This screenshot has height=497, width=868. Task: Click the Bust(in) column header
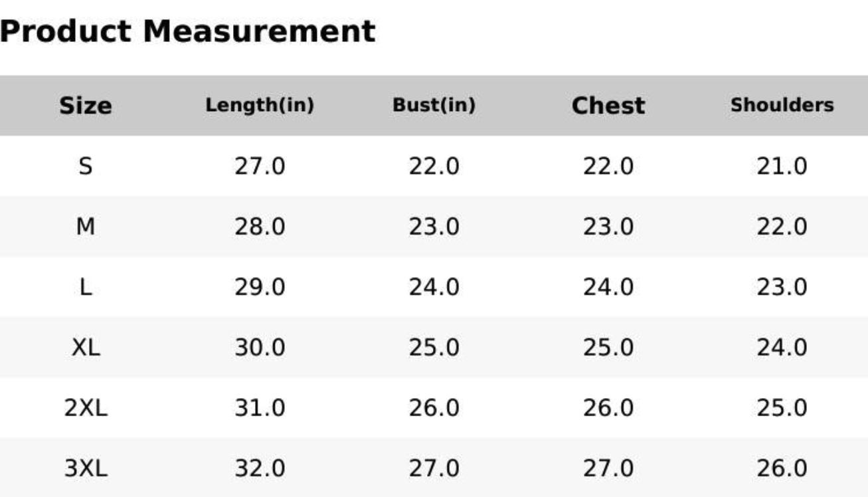pyautogui.click(x=434, y=106)
